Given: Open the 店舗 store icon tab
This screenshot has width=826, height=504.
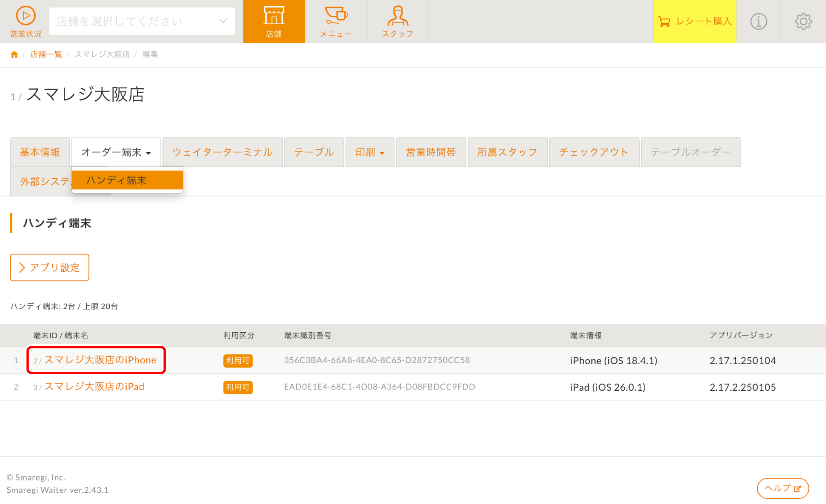Looking at the screenshot, I should click(x=274, y=21).
